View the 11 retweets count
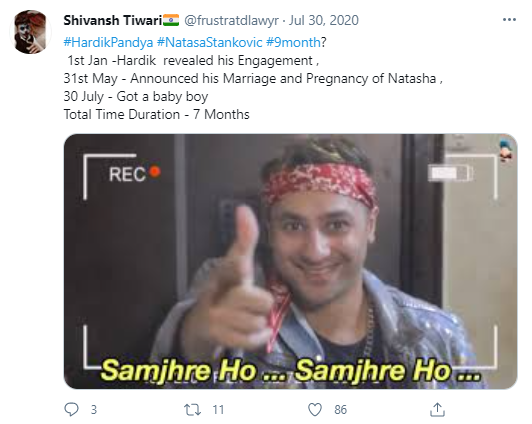532x424 pixels. tap(218, 410)
